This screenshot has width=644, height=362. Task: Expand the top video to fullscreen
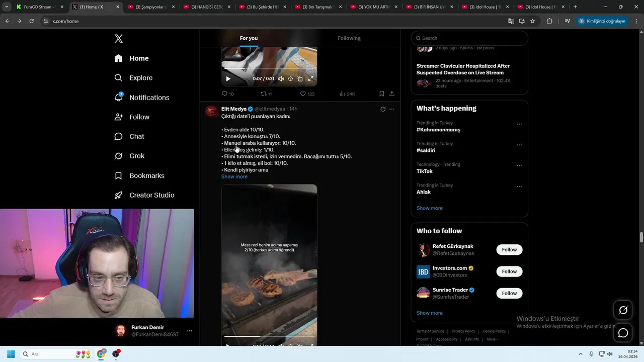click(x=310, y=79)
